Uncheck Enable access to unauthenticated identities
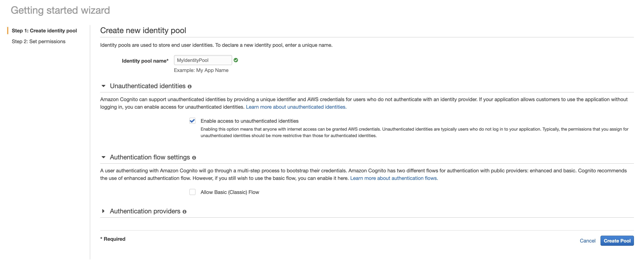The image size is (644, 263). (192, 121)
